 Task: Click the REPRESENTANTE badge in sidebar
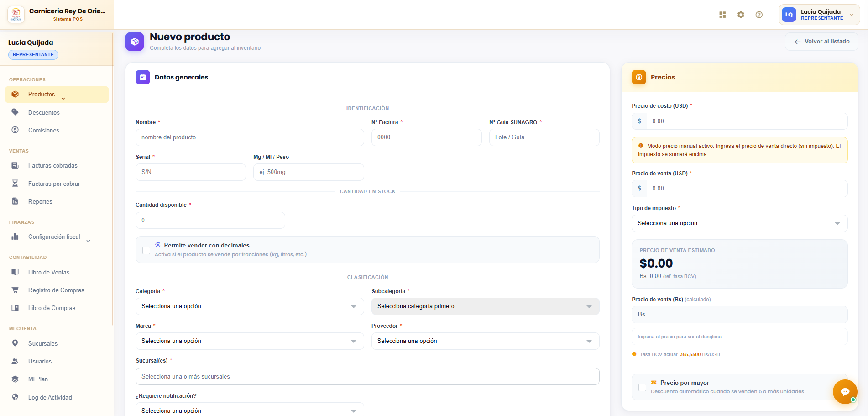[x=33, y=55]
